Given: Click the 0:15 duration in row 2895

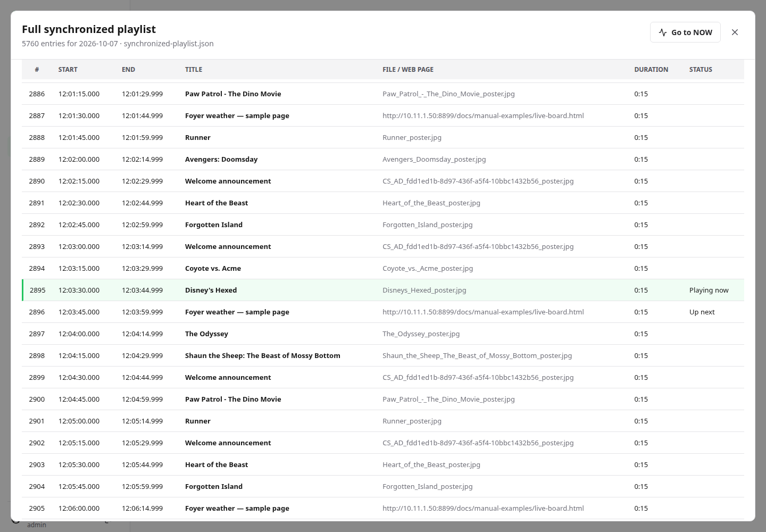Looking at the screenshot, I should tap(641, 290).
